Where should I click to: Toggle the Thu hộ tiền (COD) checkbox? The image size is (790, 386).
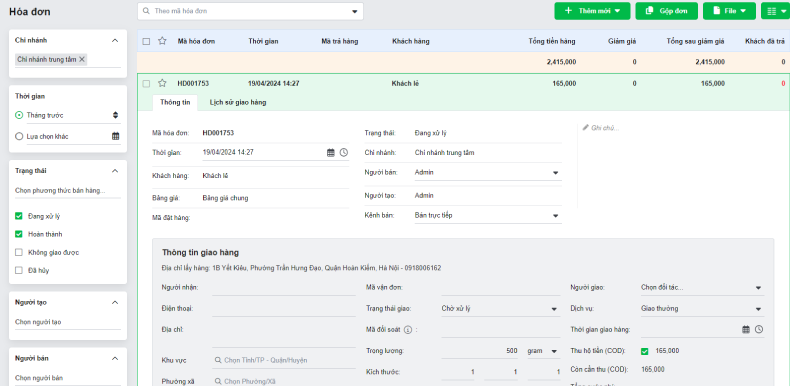[644, 351]
